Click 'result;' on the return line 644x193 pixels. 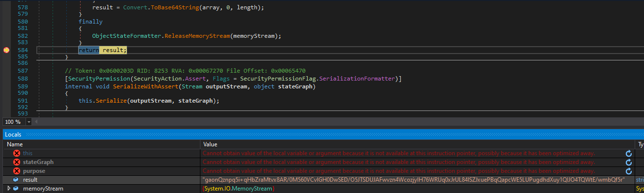click(114, 50)
